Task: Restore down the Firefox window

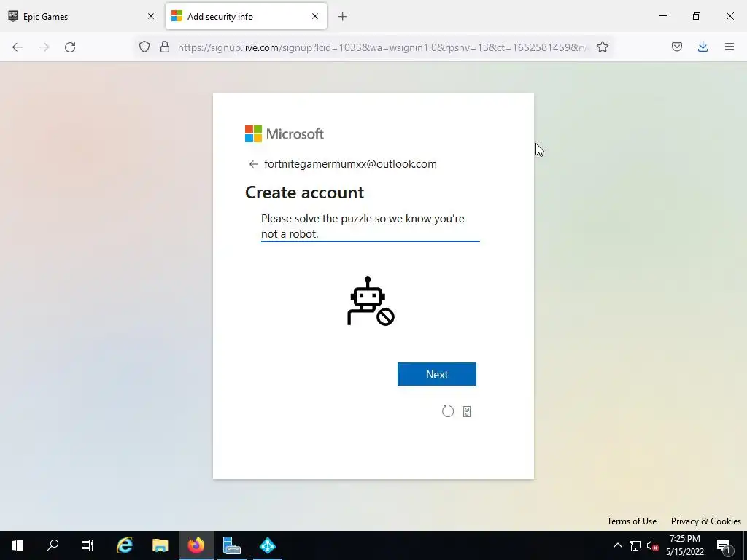Action: 697,16
